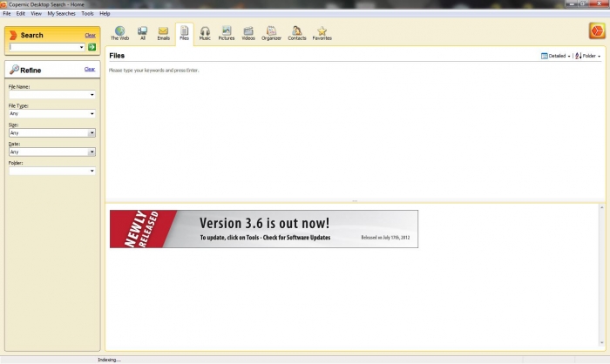610x364 pixels.
Task: Click Clear link in Search panel
Action: [90, 36]
